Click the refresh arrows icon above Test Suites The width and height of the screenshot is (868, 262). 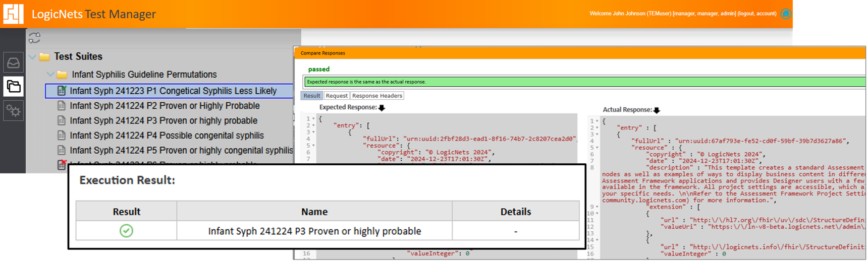coord(34,38)
